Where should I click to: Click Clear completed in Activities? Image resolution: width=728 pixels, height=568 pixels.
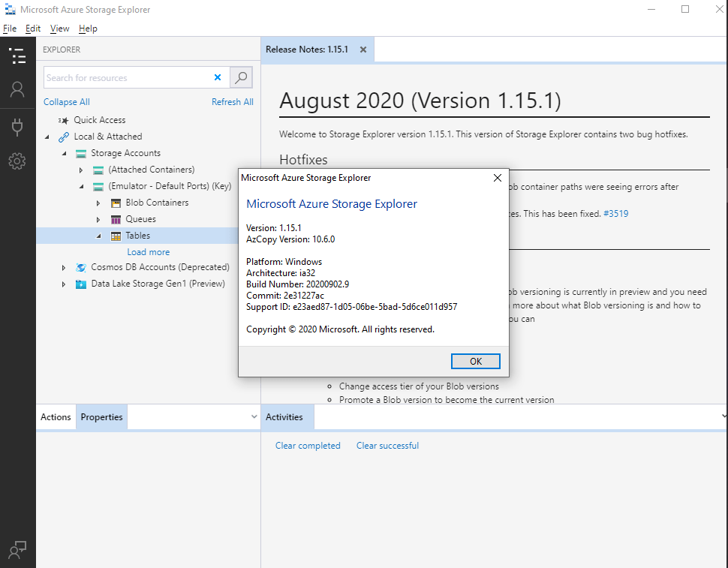pos(308,446)
